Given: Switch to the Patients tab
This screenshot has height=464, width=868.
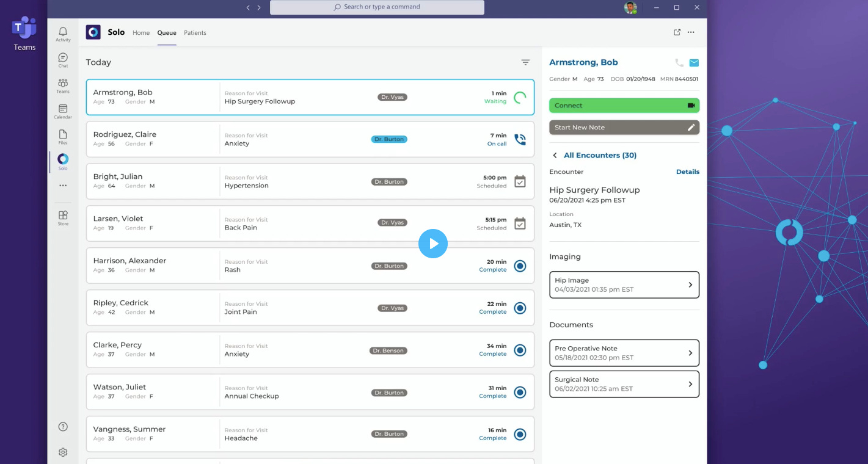Looking at the screenshot, I should click(195, 33).
